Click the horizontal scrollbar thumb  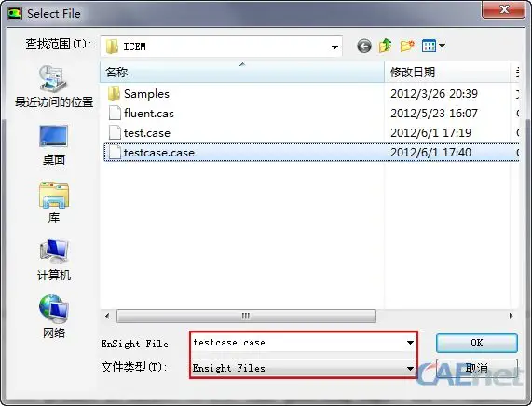(x=246, y=316)
